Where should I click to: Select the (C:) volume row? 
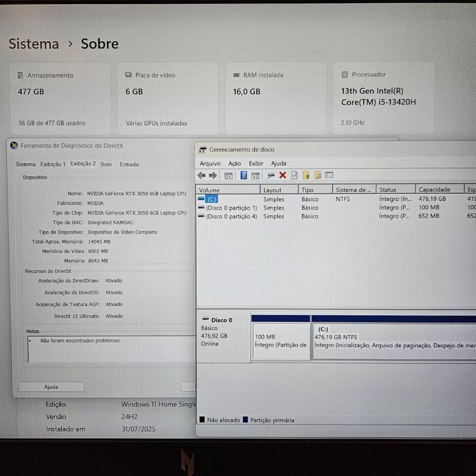(x=336, y=199)
